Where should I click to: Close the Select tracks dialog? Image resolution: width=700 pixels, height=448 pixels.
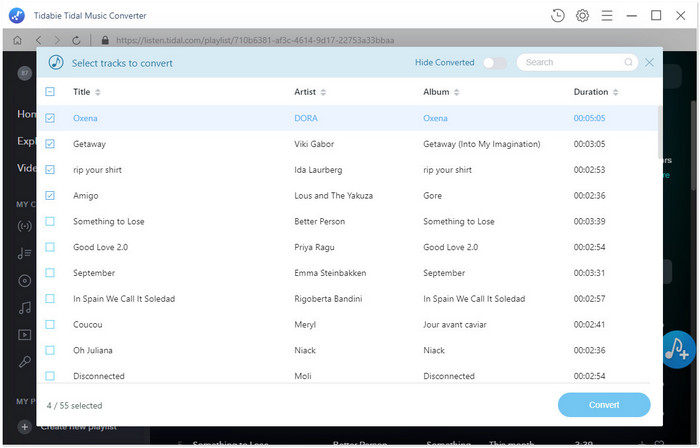click(650, 62)
